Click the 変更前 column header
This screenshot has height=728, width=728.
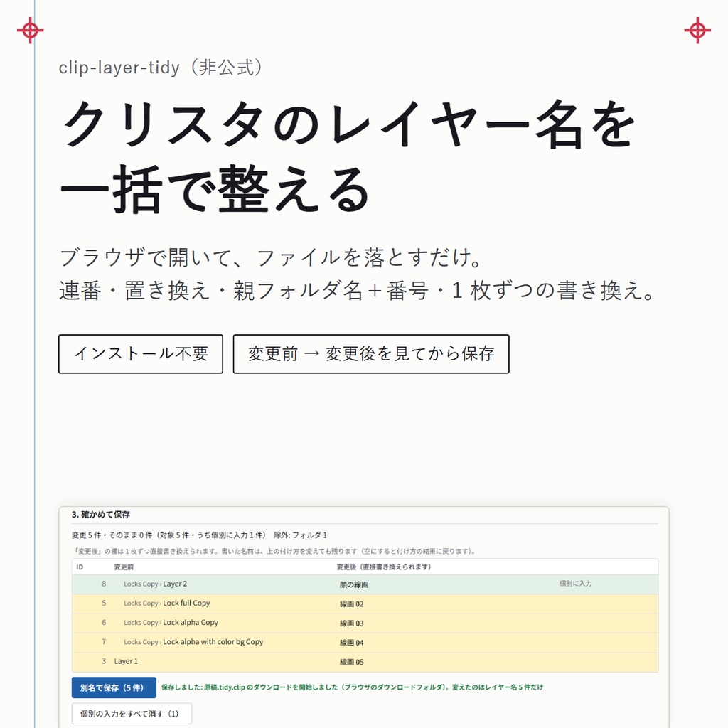[x=124, y=567]
